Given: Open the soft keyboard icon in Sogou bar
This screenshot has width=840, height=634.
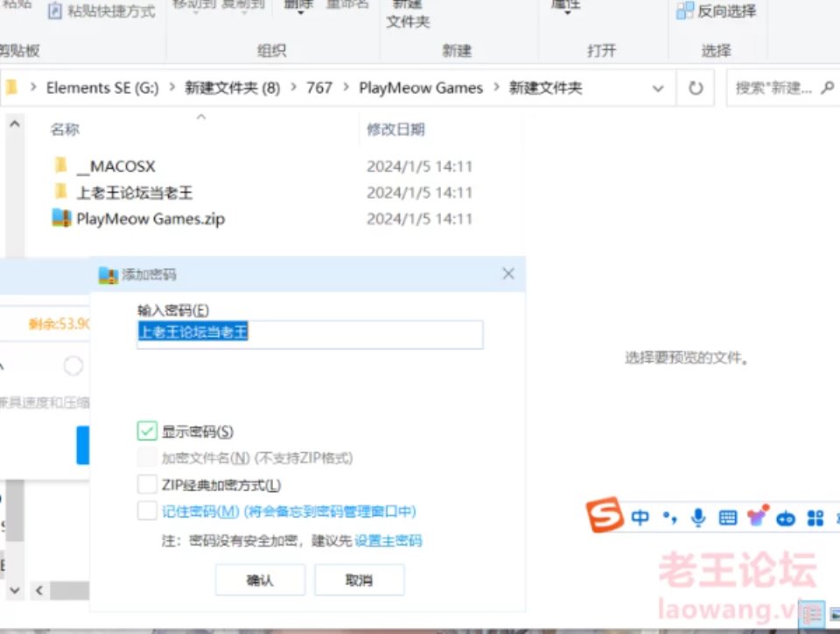Looking at the screenshot, I should [727, 518].
